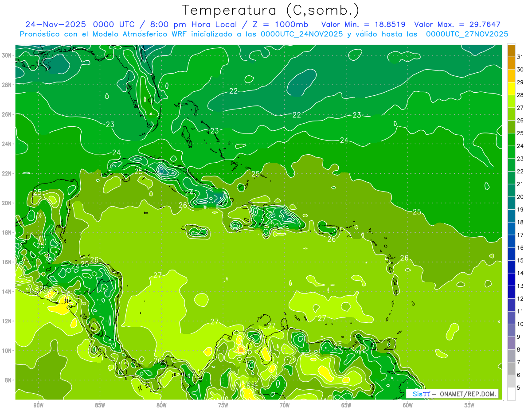
Task: Click latitude axis label 14N
Action: pyautogui.click(x=7, y=292)
